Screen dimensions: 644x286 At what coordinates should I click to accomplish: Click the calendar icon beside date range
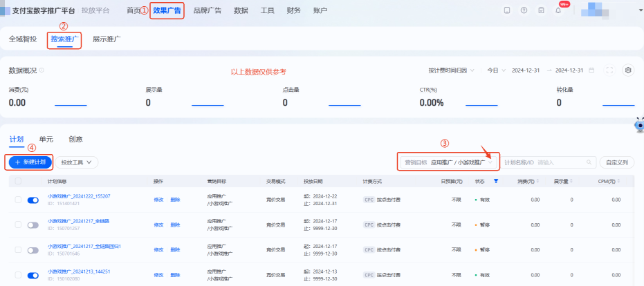(x=591, y=70)
